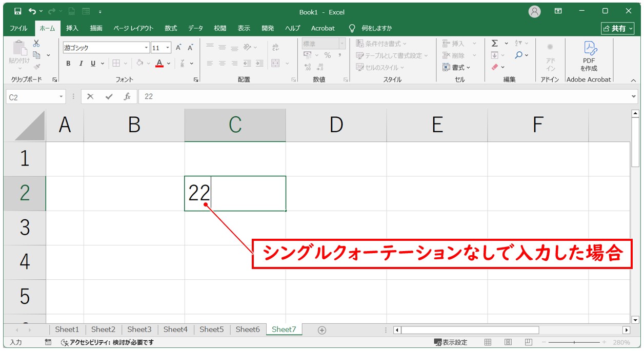Click the Save icon in title bar
Screen dimensions: 644x351
[18, 11]
